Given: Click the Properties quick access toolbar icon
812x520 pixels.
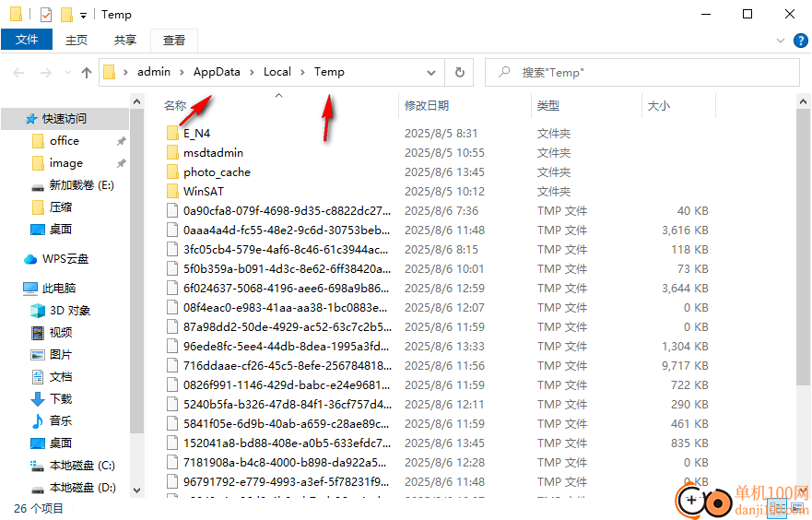Looking at the screenshot, I should pyautogui.click(x=45, y=15).
